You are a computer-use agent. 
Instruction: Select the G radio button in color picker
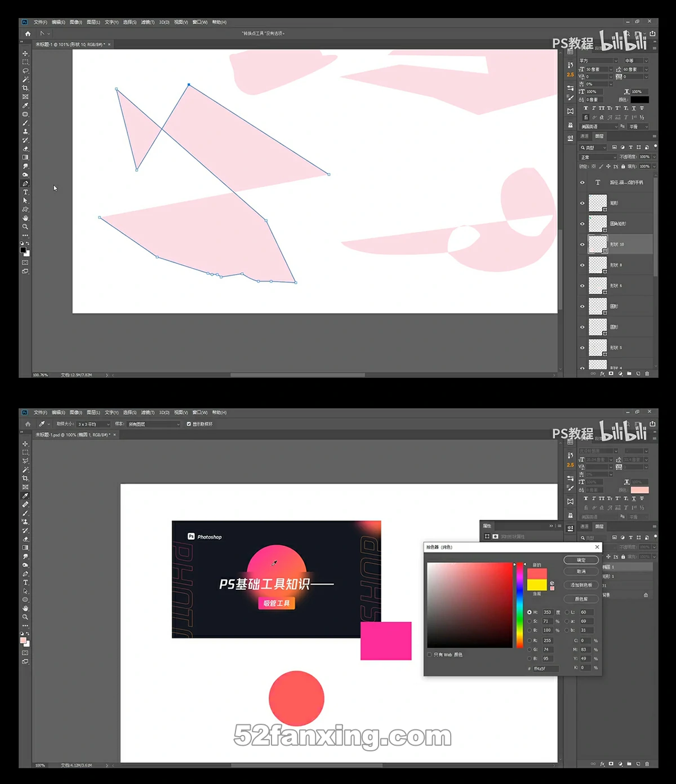(529, 649)
